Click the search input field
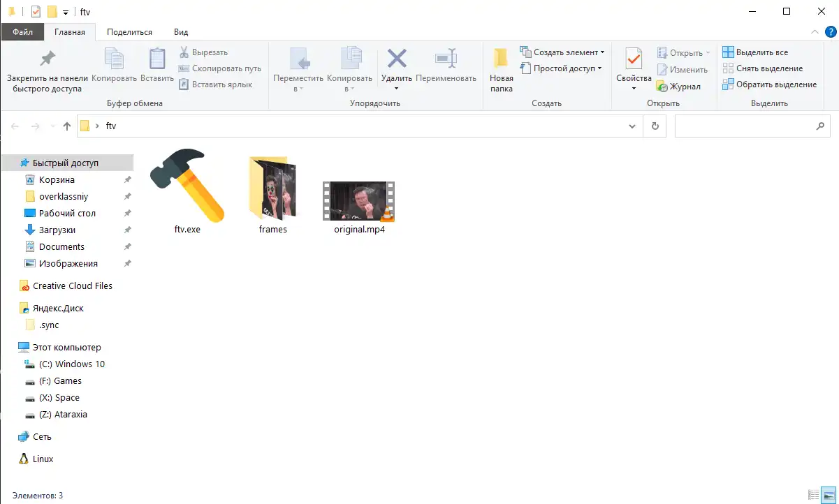 point(752,126)
